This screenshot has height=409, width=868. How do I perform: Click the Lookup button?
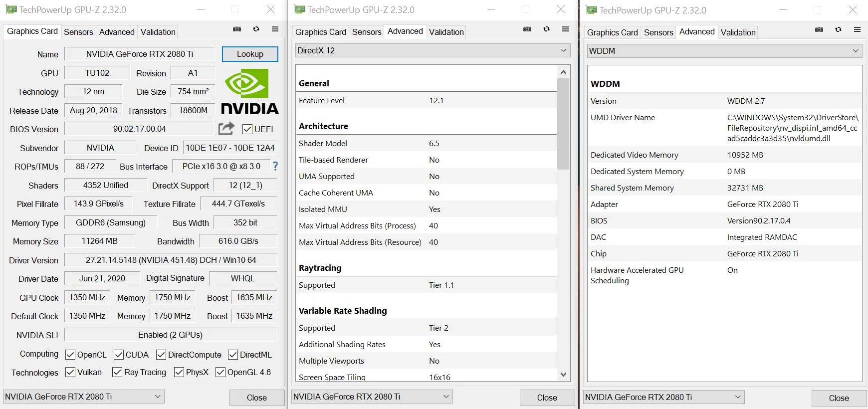click(250, 54)
